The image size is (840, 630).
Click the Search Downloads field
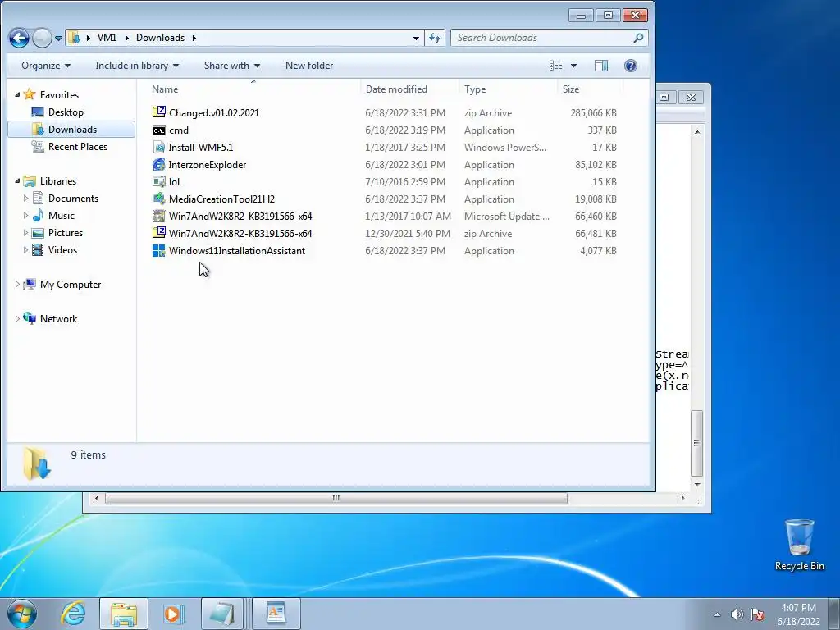tap(541, 38)
